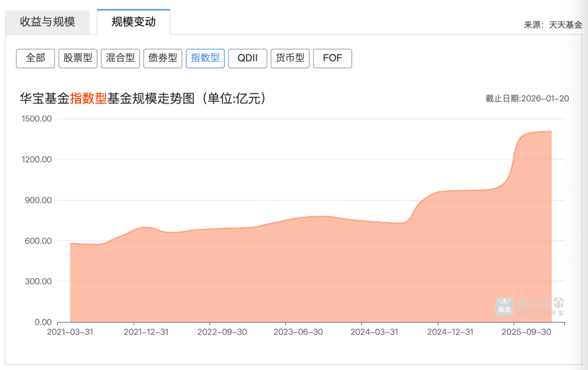This screenshot has height=370, width=588.
Task: Pick the 货币型 fund category
Action: click(290, 58)
